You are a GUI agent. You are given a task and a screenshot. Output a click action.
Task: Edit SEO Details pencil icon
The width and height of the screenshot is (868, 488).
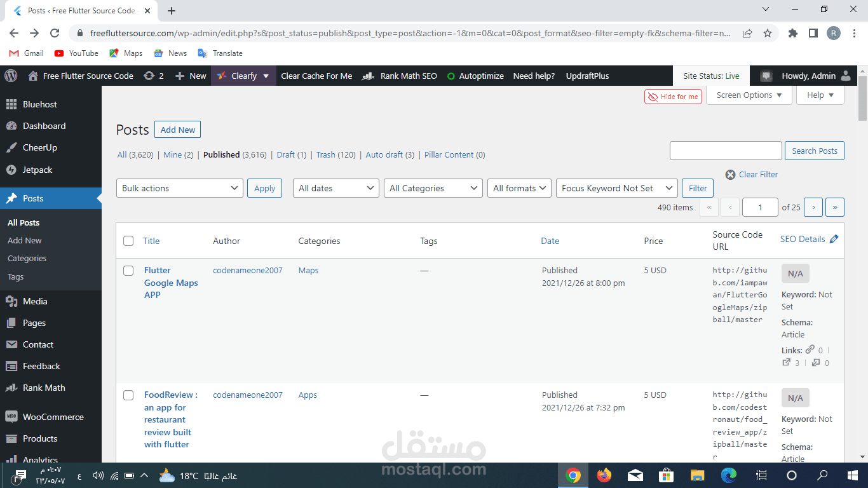coord(834,239)
